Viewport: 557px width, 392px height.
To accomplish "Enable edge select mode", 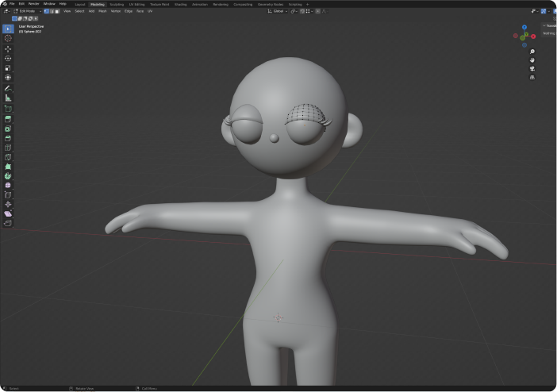I will pos(52,11).
